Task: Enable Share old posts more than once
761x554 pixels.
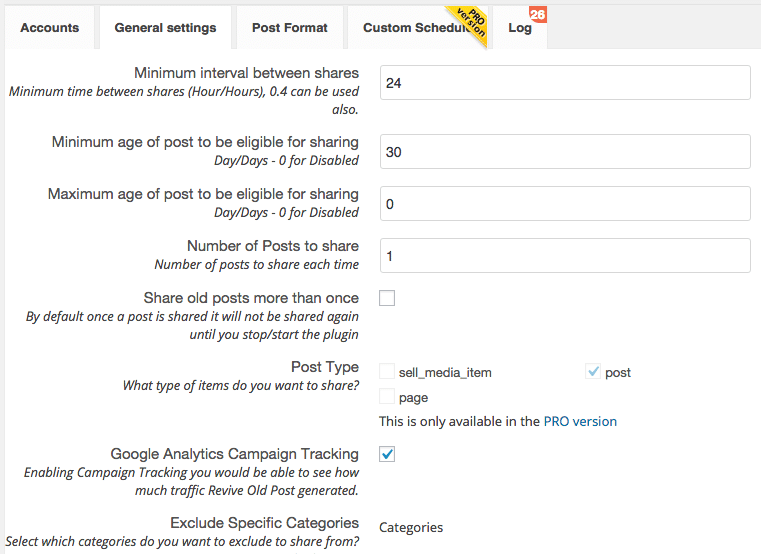Action: coord(387,298)
